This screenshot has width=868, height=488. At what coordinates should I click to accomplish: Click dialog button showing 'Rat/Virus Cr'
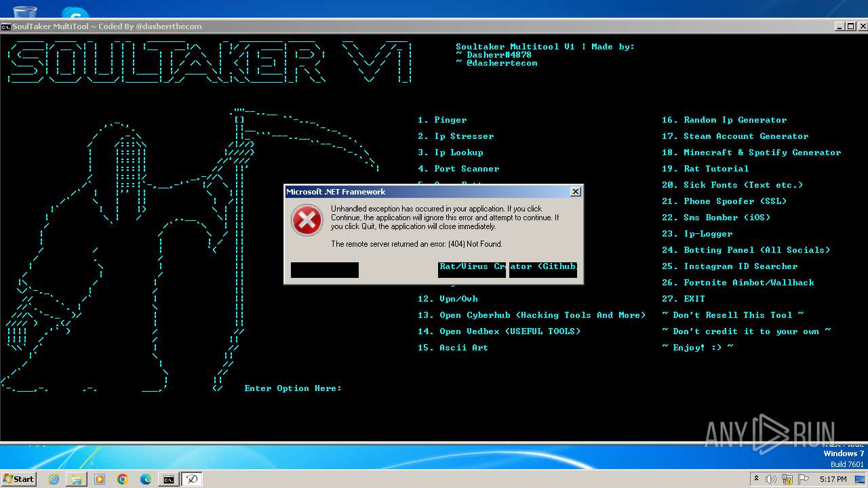(x=472, y=270)
